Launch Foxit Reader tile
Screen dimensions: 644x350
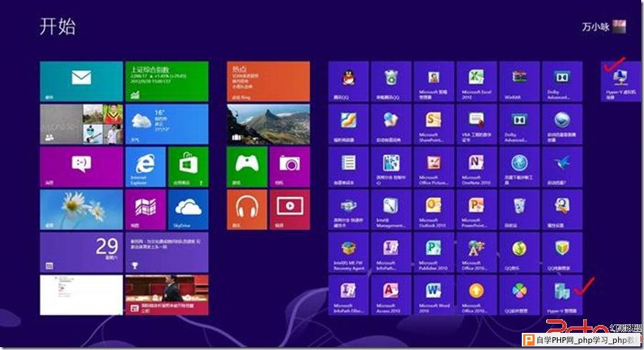[x=348, y=124]
